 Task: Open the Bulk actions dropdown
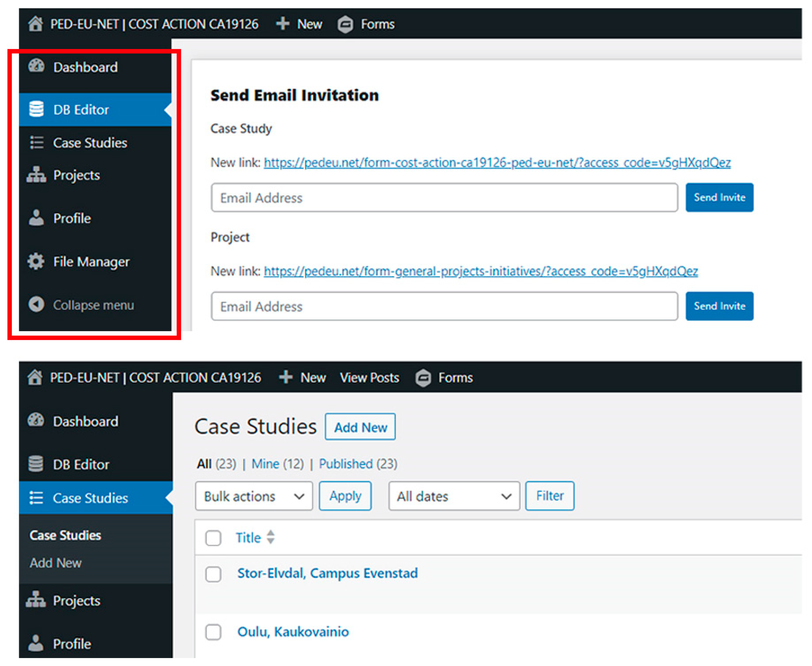[254, 496]
